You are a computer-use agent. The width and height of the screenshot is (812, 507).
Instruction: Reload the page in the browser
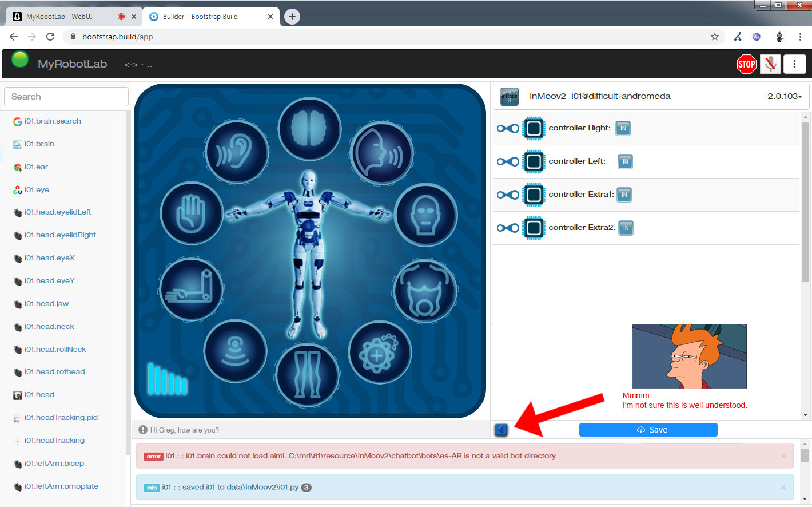coord(50,37)
